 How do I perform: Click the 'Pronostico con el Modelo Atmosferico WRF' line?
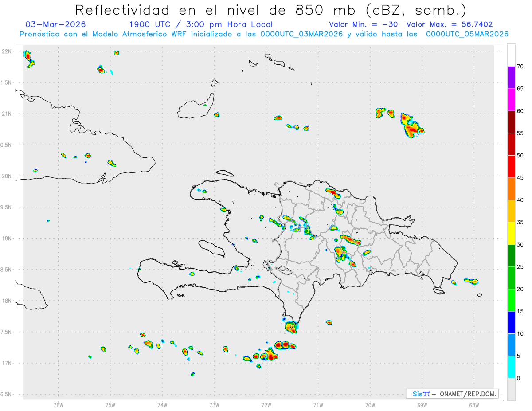(264, 34)
